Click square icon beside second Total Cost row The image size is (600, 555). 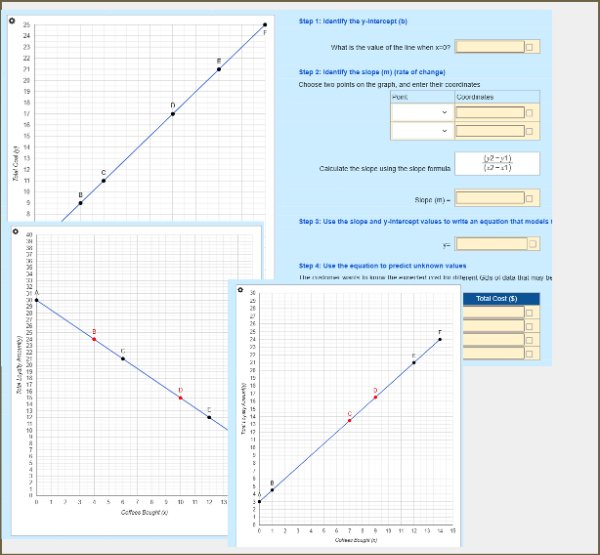coord(529,326)
